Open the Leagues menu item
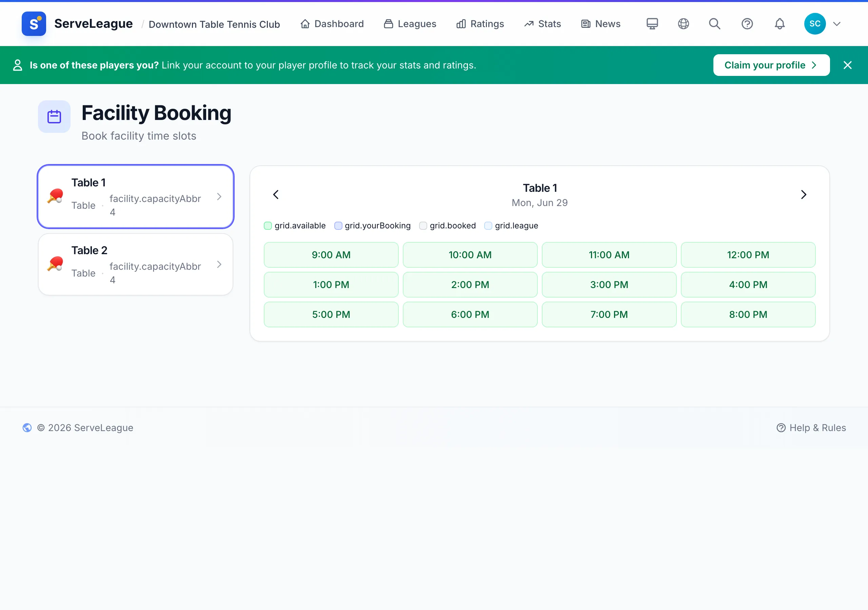This screenshot has height=610, width=868. [410, 24]
